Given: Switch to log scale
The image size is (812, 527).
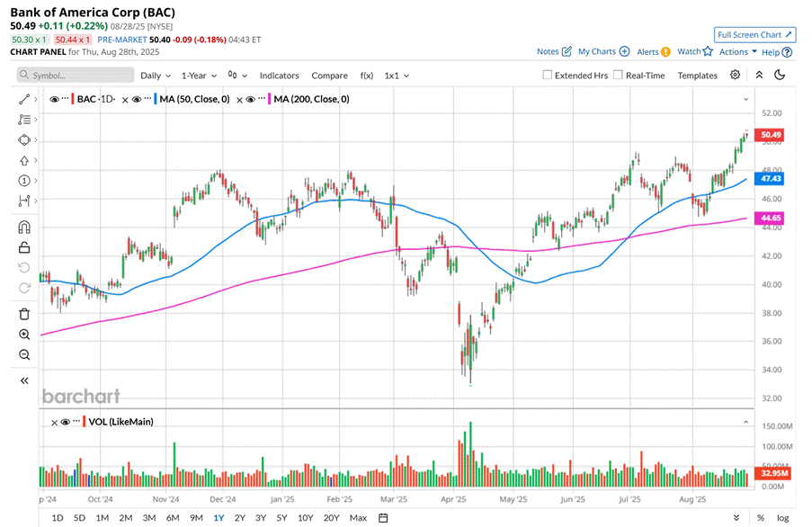Looking at the screenshot, I should tap(782, 518).
